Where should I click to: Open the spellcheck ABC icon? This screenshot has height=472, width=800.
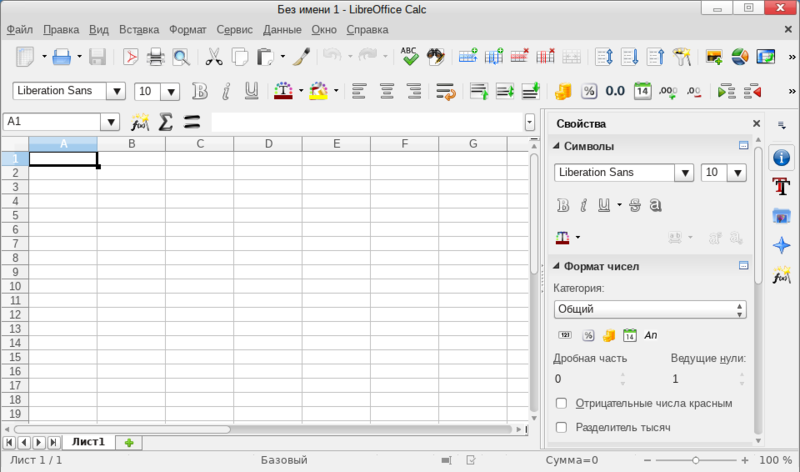[410, 57]
